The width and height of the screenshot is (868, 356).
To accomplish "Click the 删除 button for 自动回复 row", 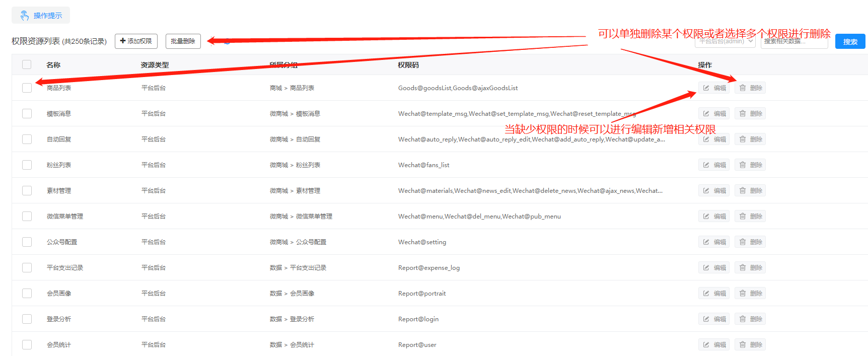I will pos(750,139).
